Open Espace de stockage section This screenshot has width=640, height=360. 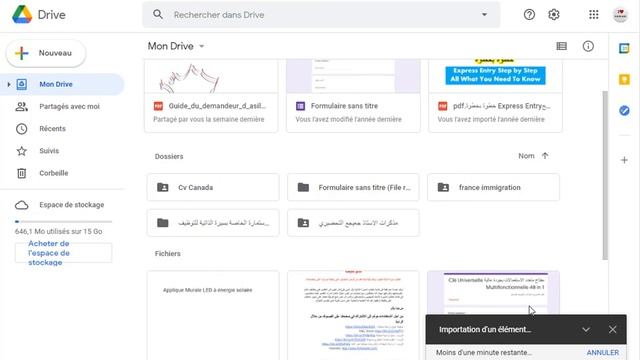[x=62, y=205]
